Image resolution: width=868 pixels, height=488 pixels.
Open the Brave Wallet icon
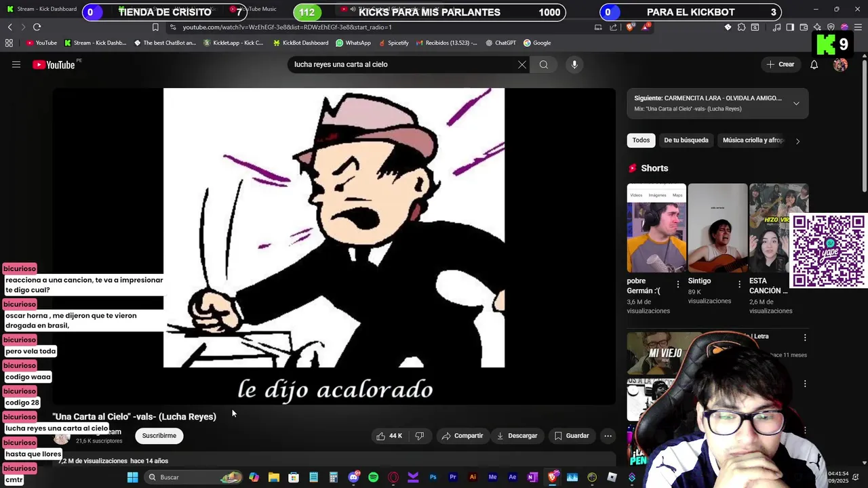tap(804, 27)
